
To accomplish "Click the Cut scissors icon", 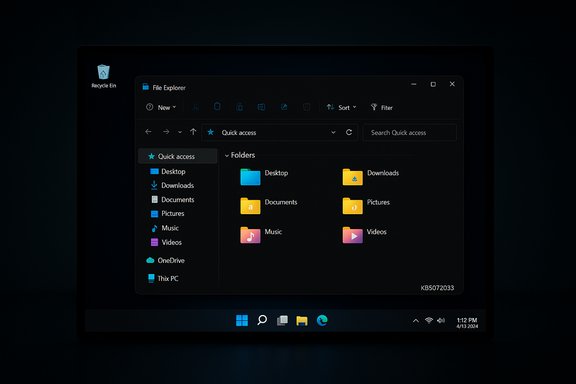I will pyautogui.click(x=196, y=107).
